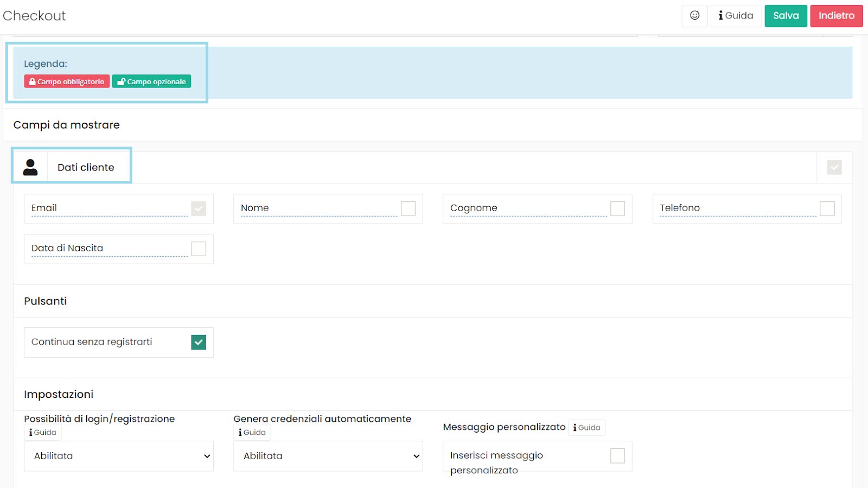Enable the Cognome field checkbox

[x=617, y=208]
